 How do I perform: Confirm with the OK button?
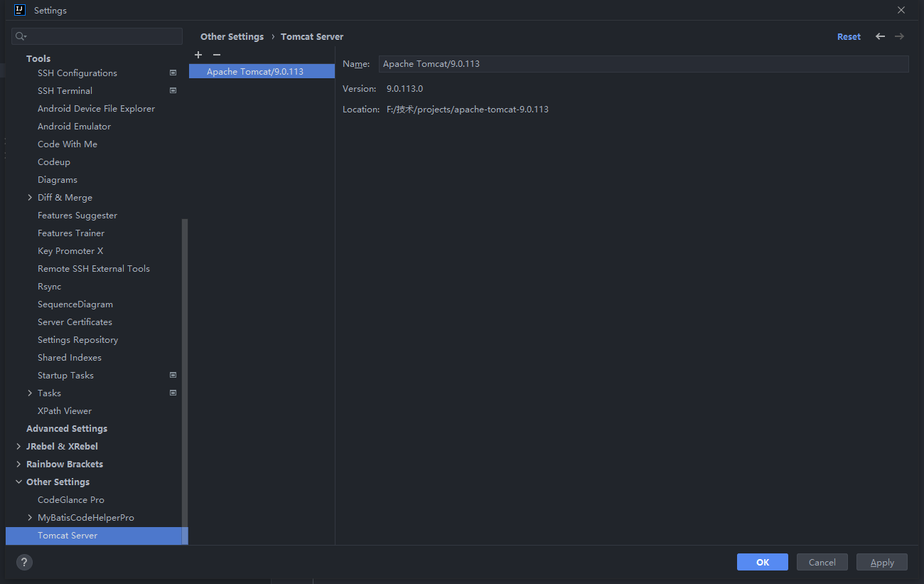pos(763,562)
